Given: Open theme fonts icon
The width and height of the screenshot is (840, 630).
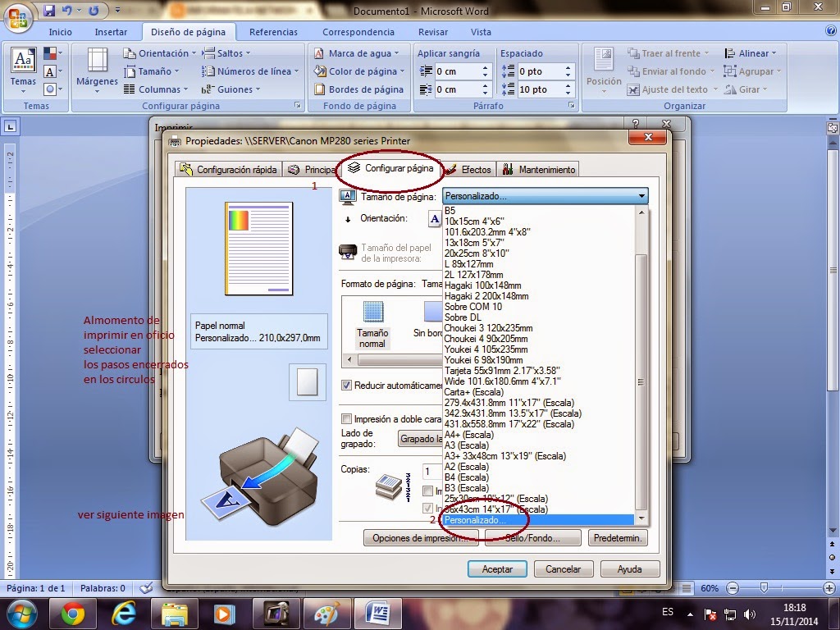Looking at the screenshot, I should [x=52, y=71].
